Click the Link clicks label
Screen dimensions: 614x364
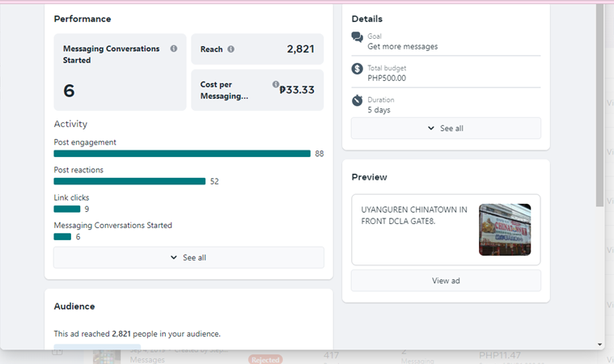[x=72, y=197]
